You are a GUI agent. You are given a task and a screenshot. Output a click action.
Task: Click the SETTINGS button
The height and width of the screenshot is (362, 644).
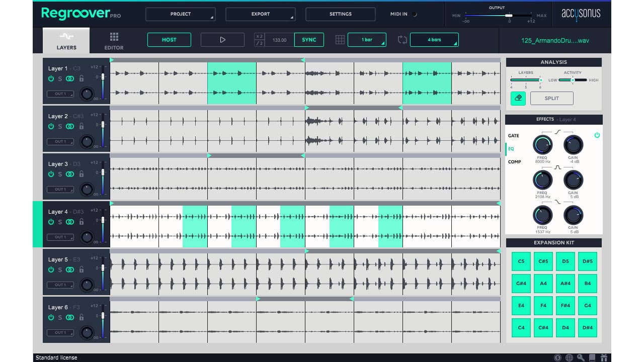point(340,14)
